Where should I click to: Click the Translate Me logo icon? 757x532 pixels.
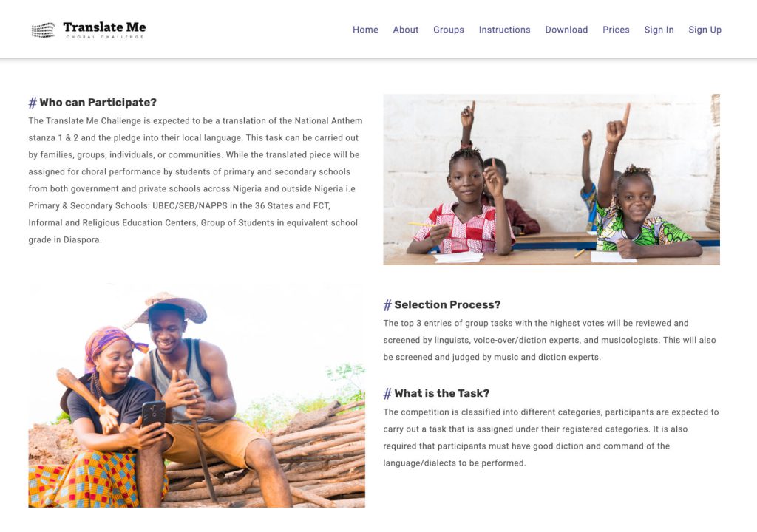(43, 30)
